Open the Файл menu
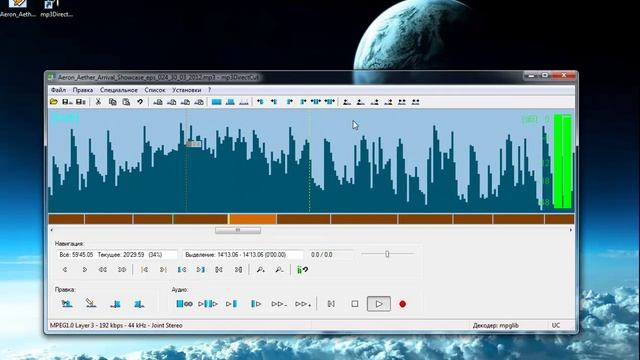This screenshot has width=640, height=360. pyautogui.click(x=58, y=90)
